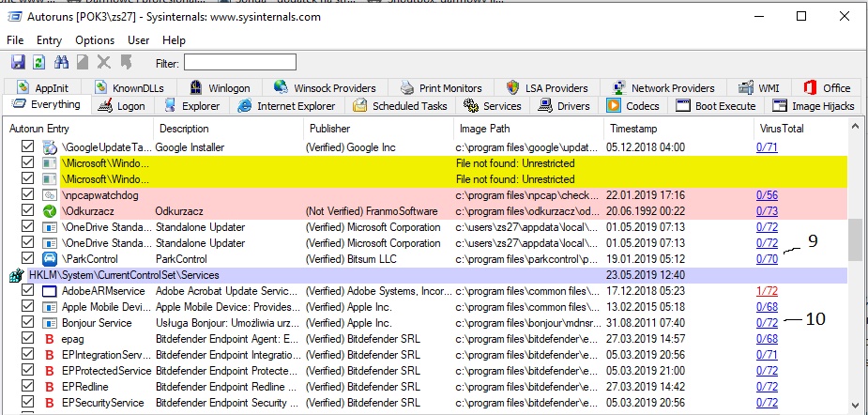Image resolution: width=868 pixels, height=415 pixels.
Task: Click the Filter text input field
Action: click(240, 63)
